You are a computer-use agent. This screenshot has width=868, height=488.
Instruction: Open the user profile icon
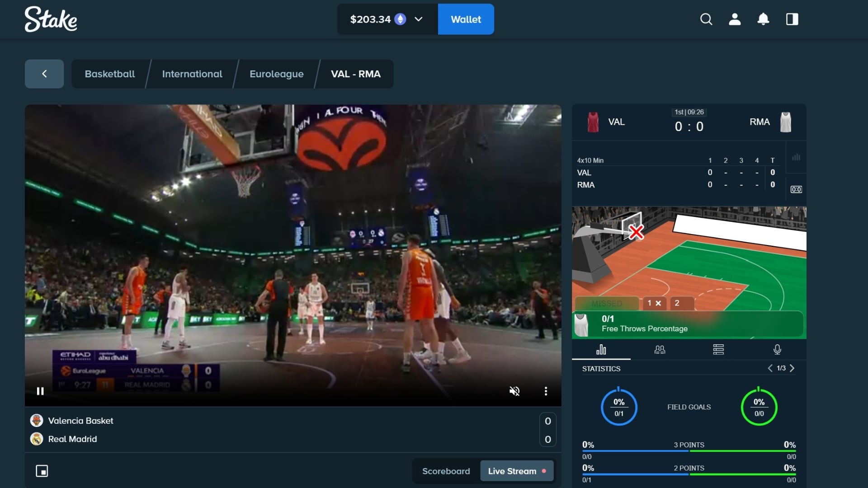(x=735, y=19)
